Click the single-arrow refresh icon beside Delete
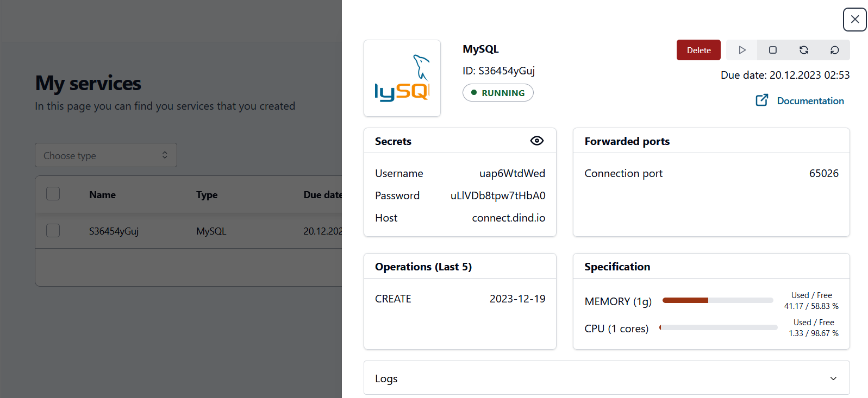The image size is (868, 398). point(835,50)
